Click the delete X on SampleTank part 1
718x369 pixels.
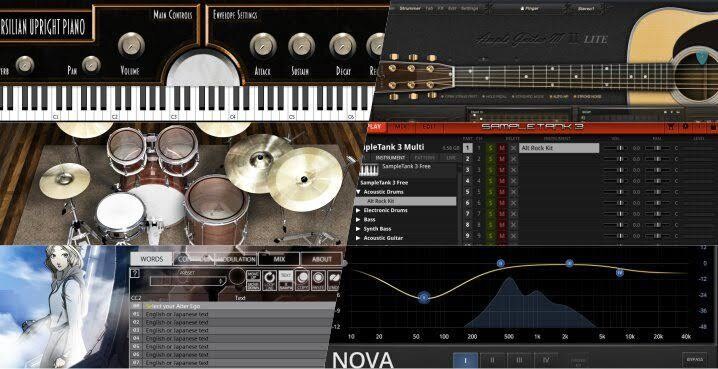[513, 148]
